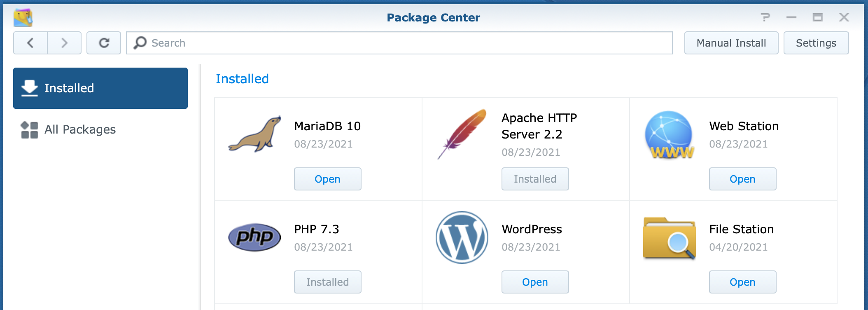
Task: Click the File Station package title
Action: pos(742,229)
